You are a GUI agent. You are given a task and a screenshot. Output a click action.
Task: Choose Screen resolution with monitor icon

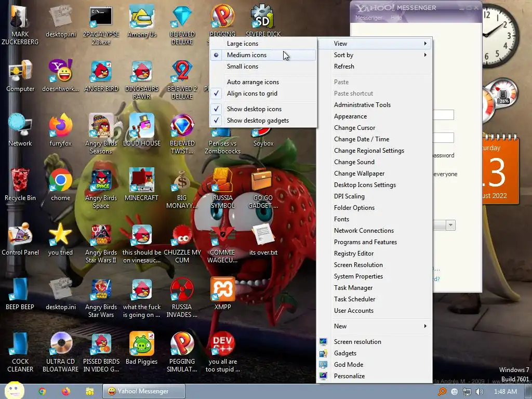[x=374, y=342]
